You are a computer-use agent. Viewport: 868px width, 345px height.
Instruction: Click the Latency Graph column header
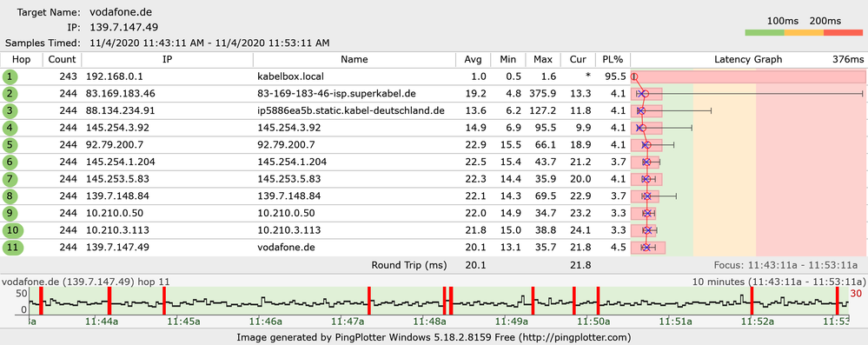(x=748, y=60)
